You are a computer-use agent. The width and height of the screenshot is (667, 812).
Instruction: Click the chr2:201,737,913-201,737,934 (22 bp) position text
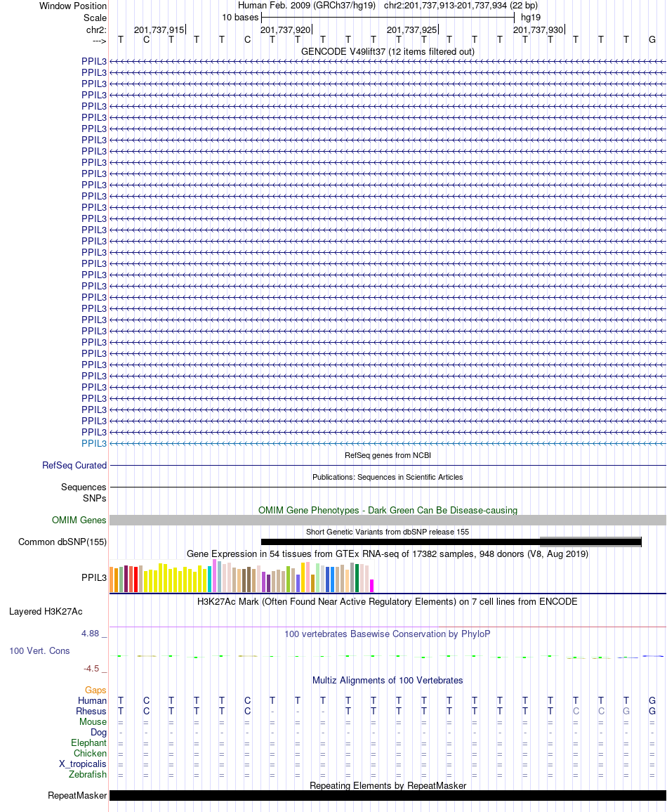click(x=461, y=6)
